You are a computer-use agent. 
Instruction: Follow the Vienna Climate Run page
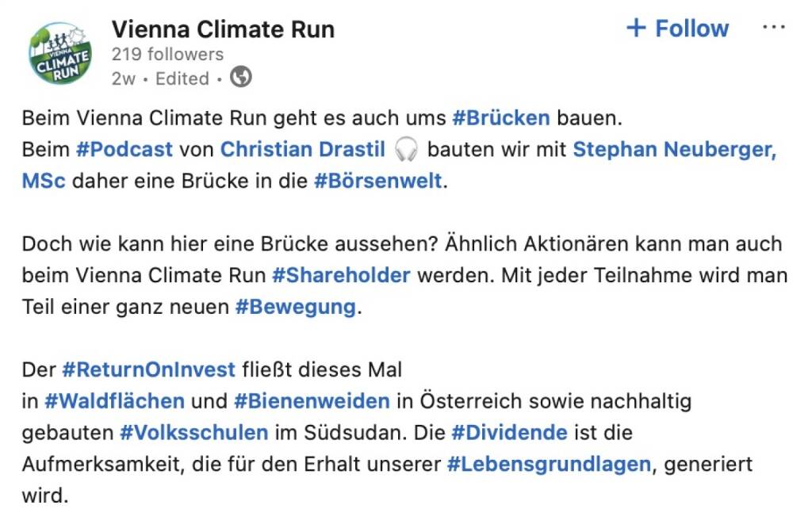pos(677,29)
